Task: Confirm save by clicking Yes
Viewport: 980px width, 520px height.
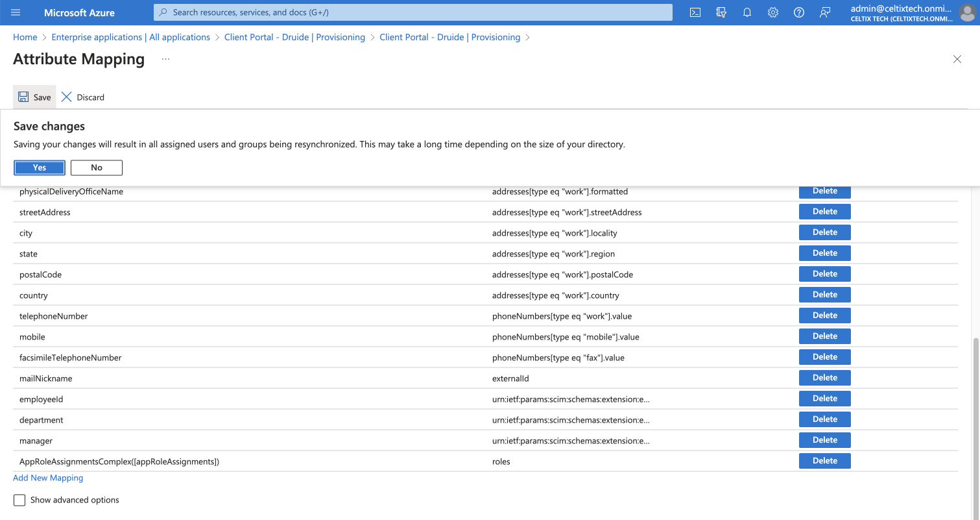Action: point(40,167)
